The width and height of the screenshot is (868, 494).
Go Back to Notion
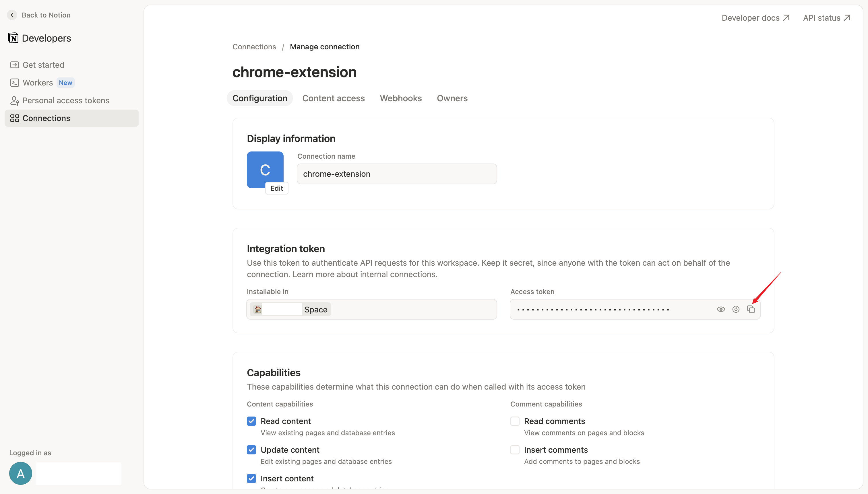[x=39, y=15]
